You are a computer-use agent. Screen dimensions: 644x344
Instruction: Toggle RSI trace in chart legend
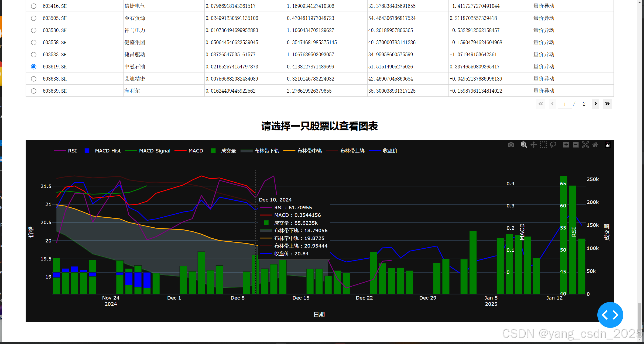(72, 151)
